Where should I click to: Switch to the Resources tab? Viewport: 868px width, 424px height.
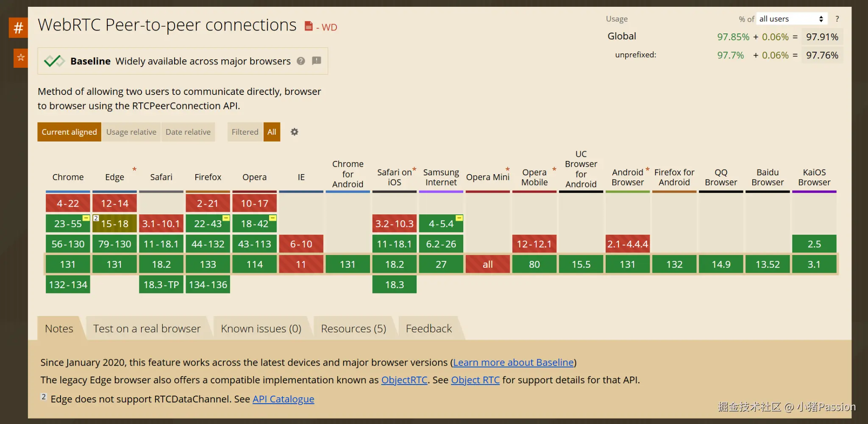click(353, 329)
